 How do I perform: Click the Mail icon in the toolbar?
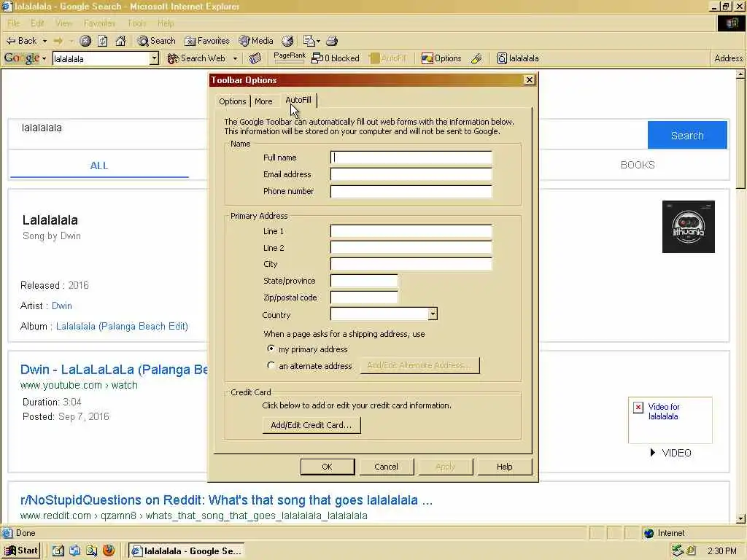[x=309, y=41]
